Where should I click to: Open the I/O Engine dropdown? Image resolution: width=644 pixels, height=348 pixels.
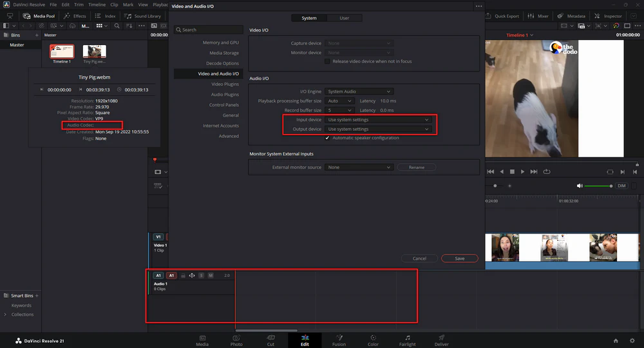359,92
